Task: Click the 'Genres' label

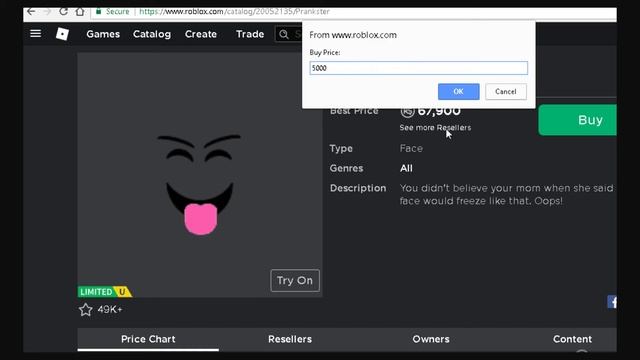Action: pos(346,168)
